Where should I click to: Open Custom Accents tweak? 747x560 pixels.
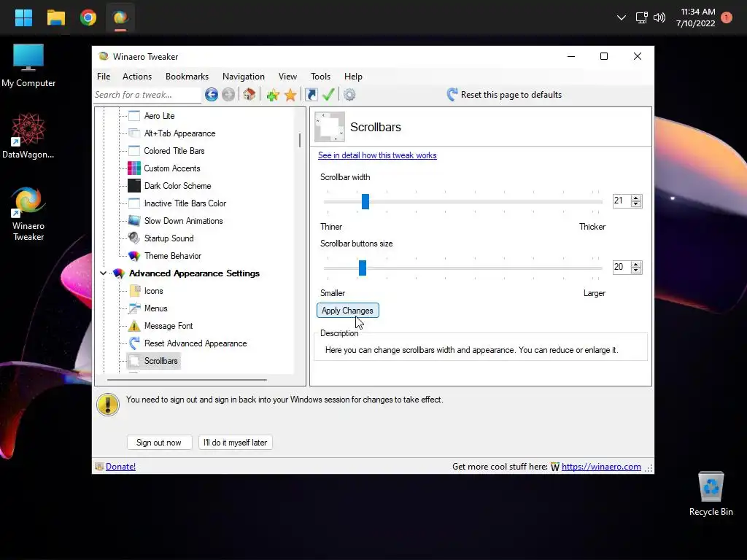[172, 168]
